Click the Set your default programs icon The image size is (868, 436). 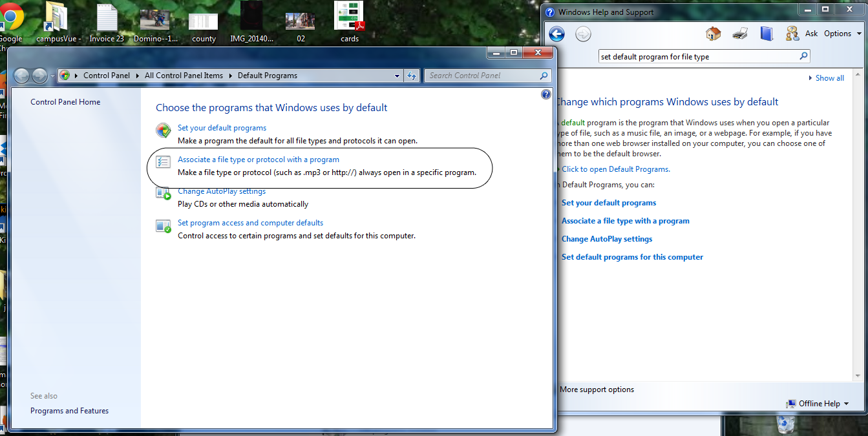[164, 130]
